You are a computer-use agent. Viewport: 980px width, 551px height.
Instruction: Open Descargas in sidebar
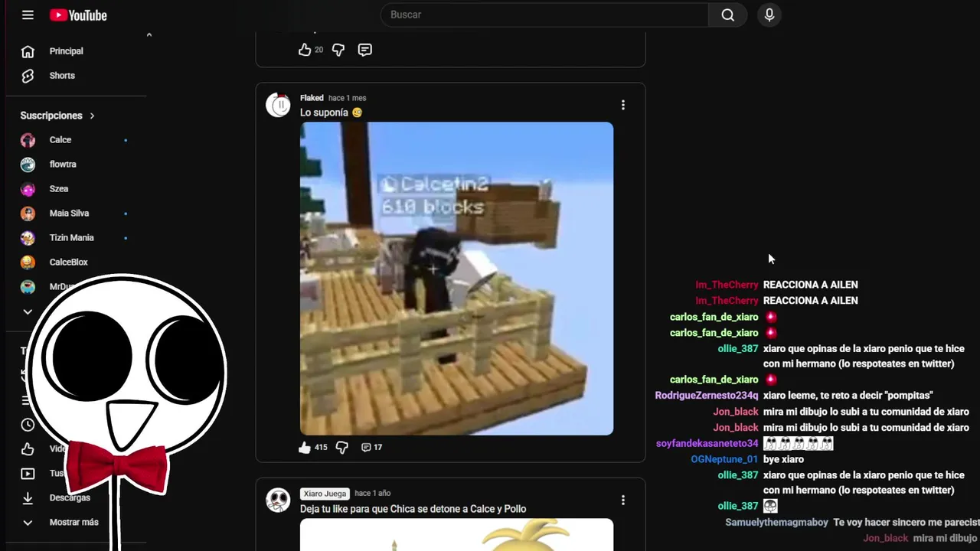[x=70, y=497]
